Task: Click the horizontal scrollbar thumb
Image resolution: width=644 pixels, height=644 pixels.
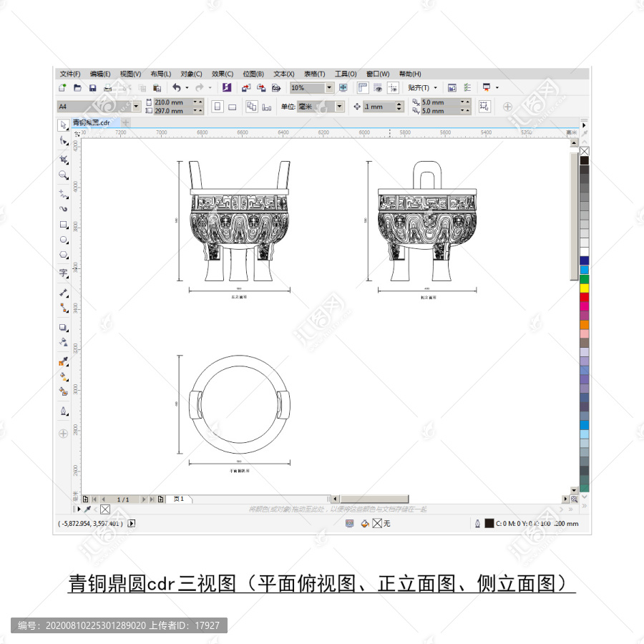Action: pos(374,499)
